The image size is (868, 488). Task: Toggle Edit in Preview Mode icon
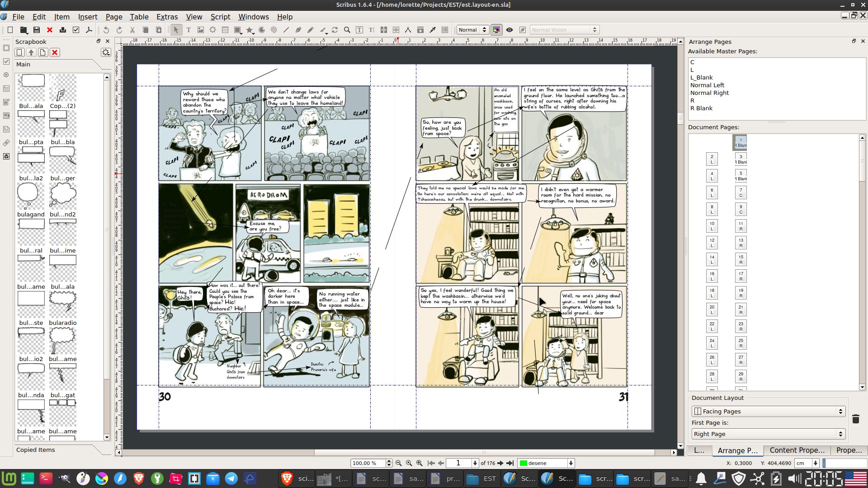point(523,30)
